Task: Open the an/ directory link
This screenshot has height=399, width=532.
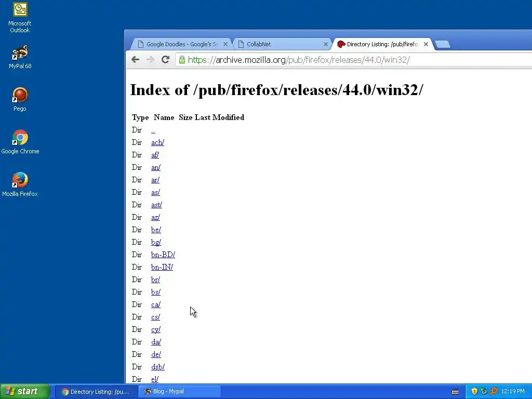Action: point(156,168)
